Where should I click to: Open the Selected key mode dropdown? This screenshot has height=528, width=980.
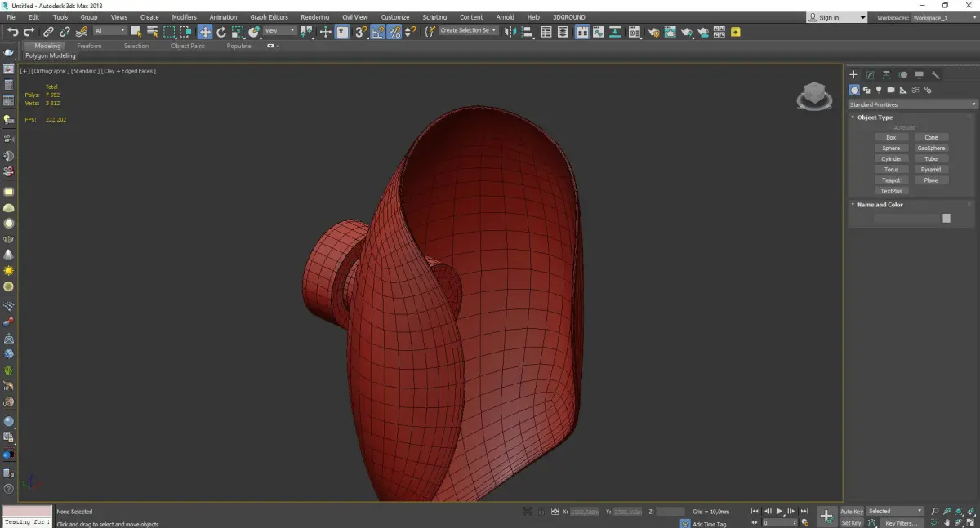pyautogui.click(x=895, y=512)
